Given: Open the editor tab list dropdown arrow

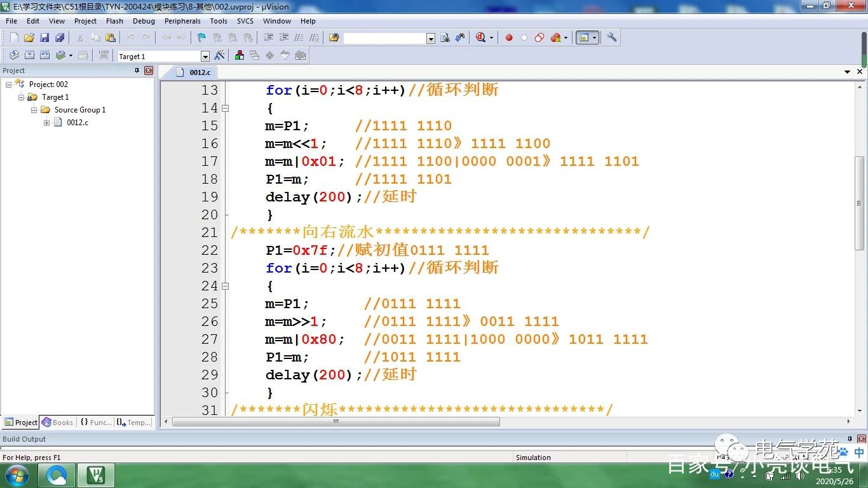Looking at the screenshot, I should click(x=848, y=72).
